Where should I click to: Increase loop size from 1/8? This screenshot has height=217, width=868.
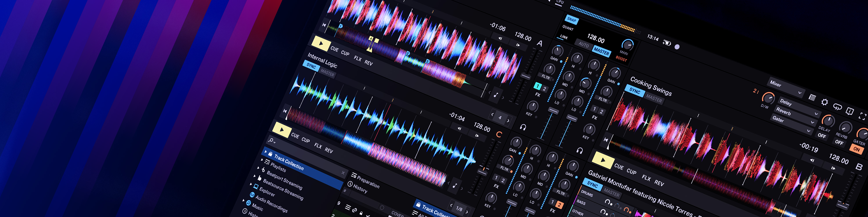(467, 212)
